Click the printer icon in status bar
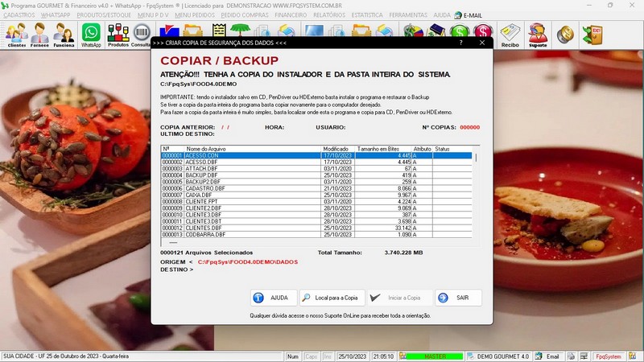Screen dimensions: 644x362 click(572, 356)
